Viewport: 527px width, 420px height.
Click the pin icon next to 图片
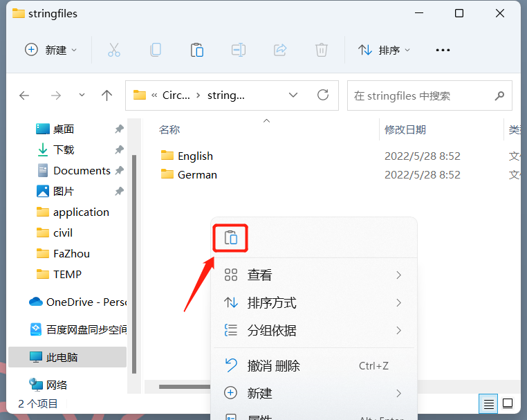(120, 192)
